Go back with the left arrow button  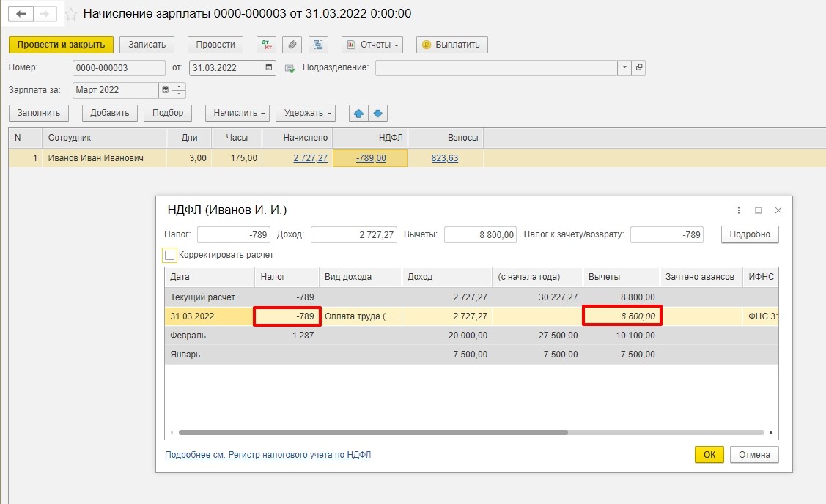tap(21, 14)
